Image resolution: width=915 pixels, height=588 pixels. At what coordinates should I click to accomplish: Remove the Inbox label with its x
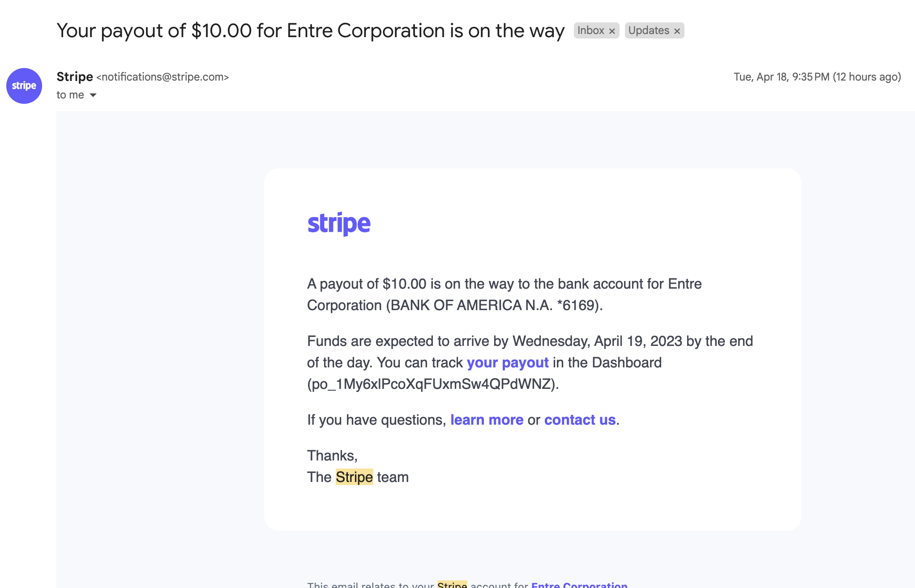(x=612, y=31)
